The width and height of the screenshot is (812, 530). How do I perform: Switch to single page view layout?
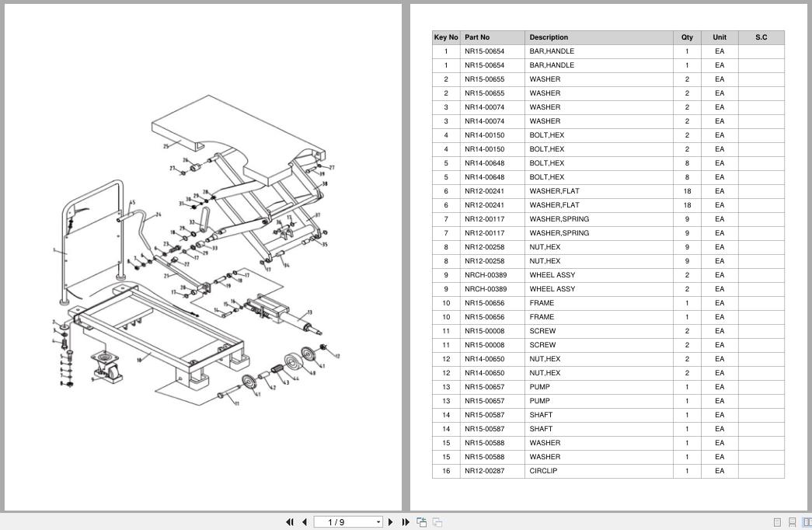777,522
